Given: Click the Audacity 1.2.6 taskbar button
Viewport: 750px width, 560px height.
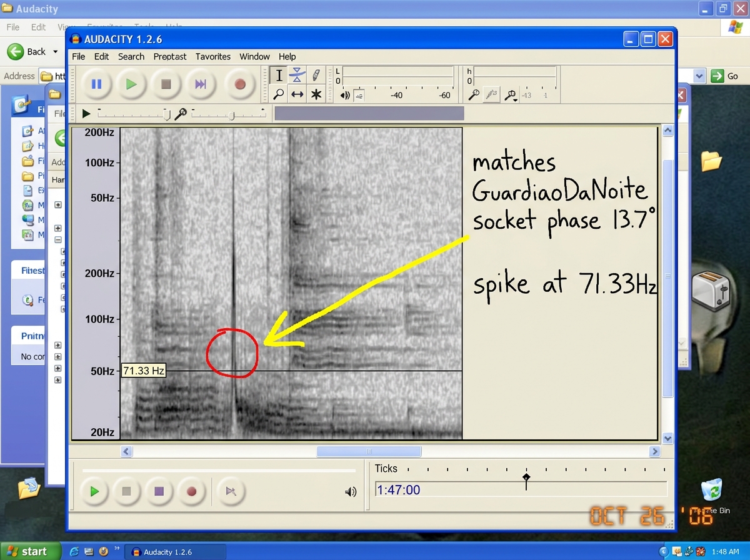Looking at the screenshot, I should [x=175, y=552].
